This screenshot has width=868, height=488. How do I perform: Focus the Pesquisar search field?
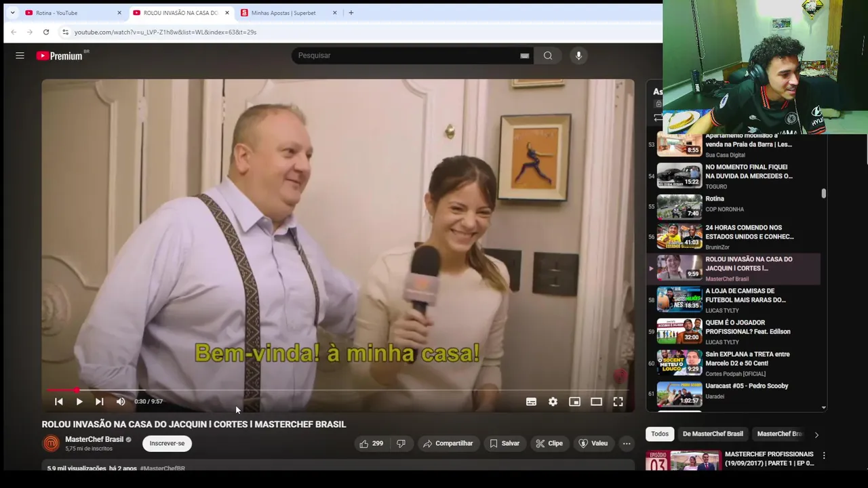point(407,56)
